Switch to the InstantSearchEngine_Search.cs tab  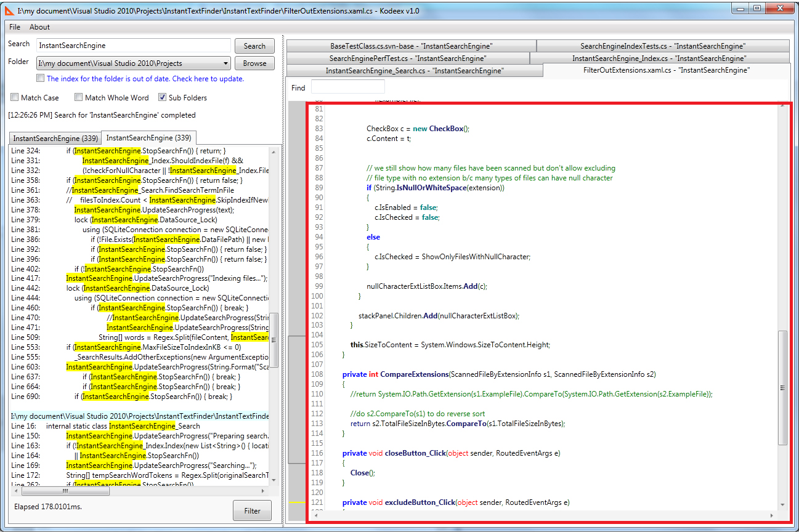414,71
